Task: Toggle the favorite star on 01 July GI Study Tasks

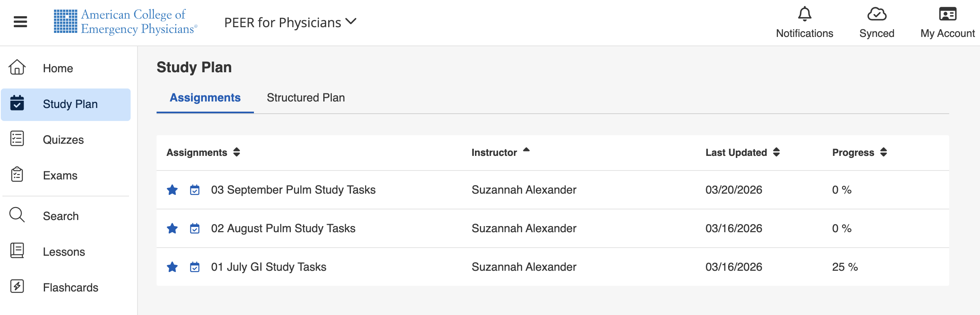Action: point(173,267)
